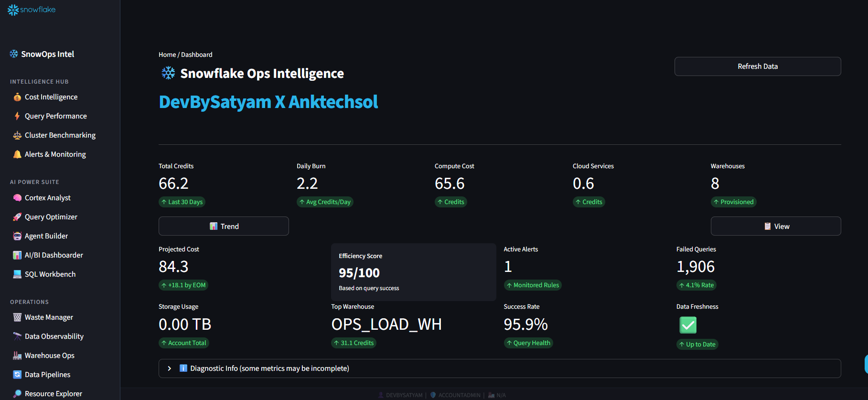Click the Success Rate value 95.9%
868x400 pixels.
click(x=525, y=324)
